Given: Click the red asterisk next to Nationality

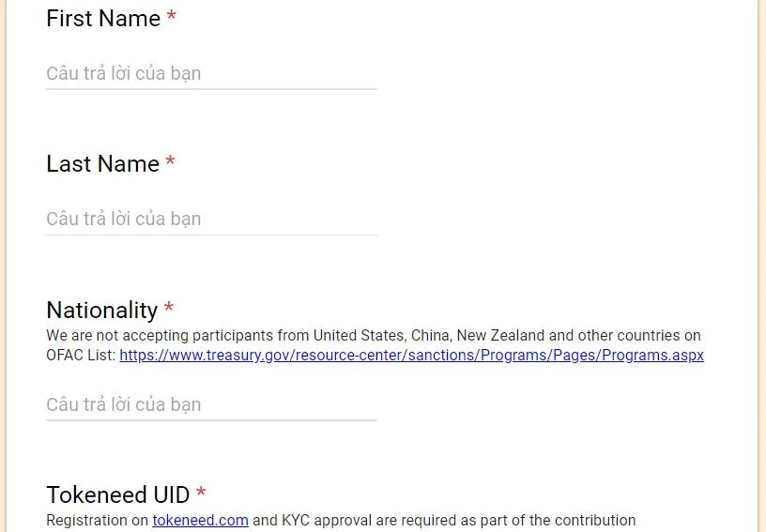Looking at the screenshot, I should (169, 308).
